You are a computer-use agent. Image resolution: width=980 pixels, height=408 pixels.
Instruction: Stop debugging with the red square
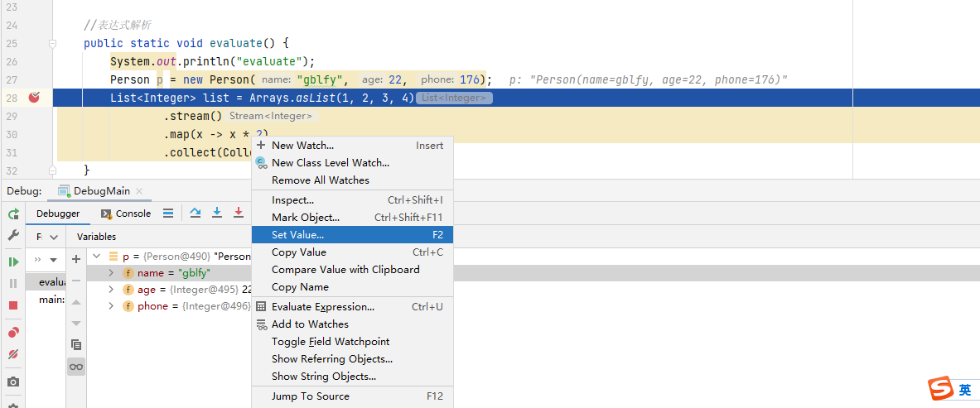click(x=13, y=305)
